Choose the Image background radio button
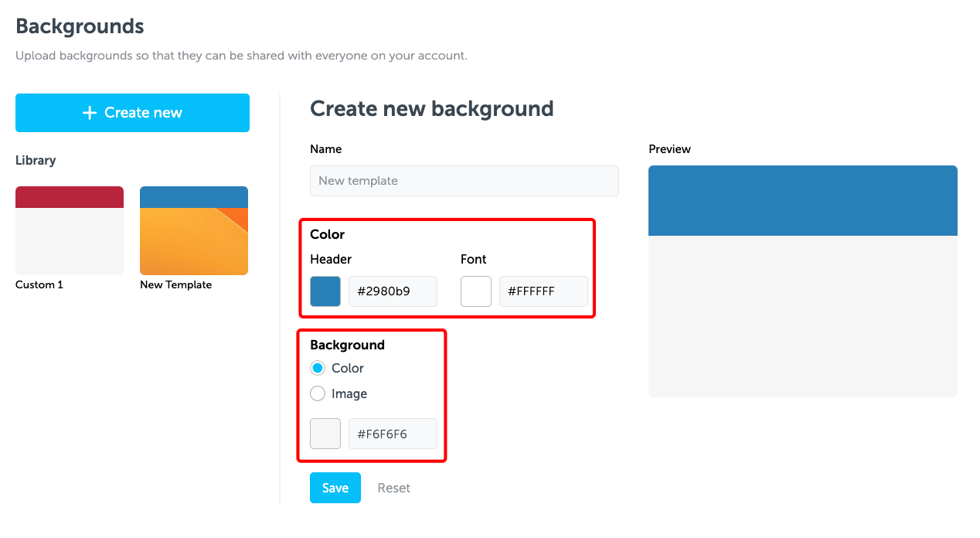 (318, 393)
